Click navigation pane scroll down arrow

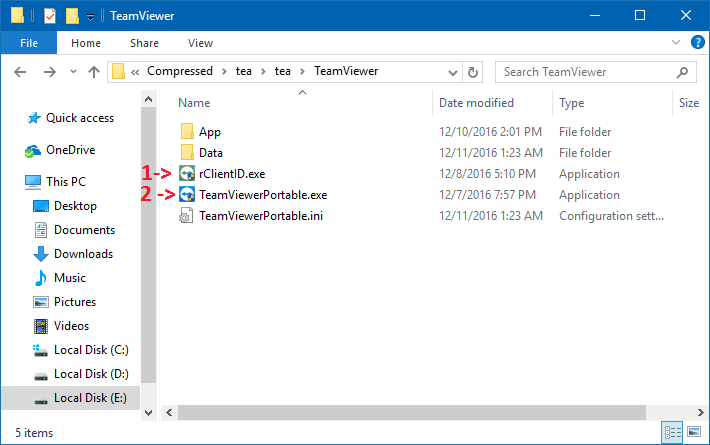(x=148, y=412)
